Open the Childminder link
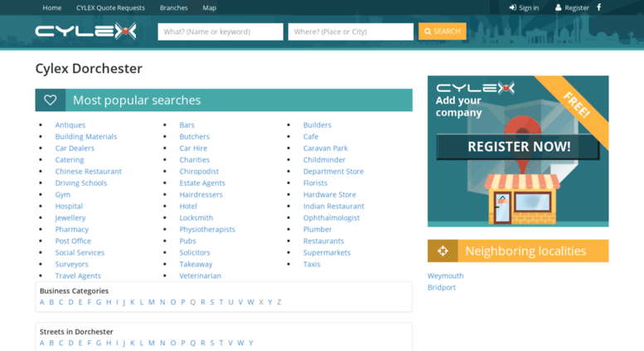Screen dimensions: 644x351 click(324, 160)
